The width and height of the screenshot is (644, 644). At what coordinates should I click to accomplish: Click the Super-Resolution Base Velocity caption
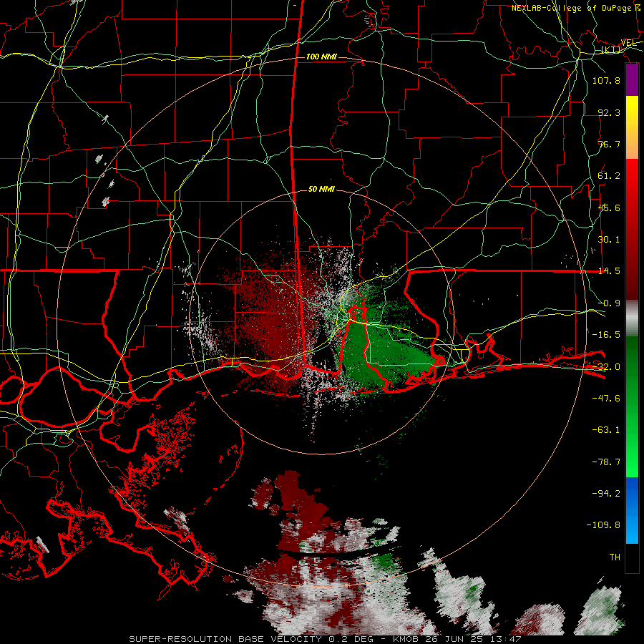[x=325, y=639]
